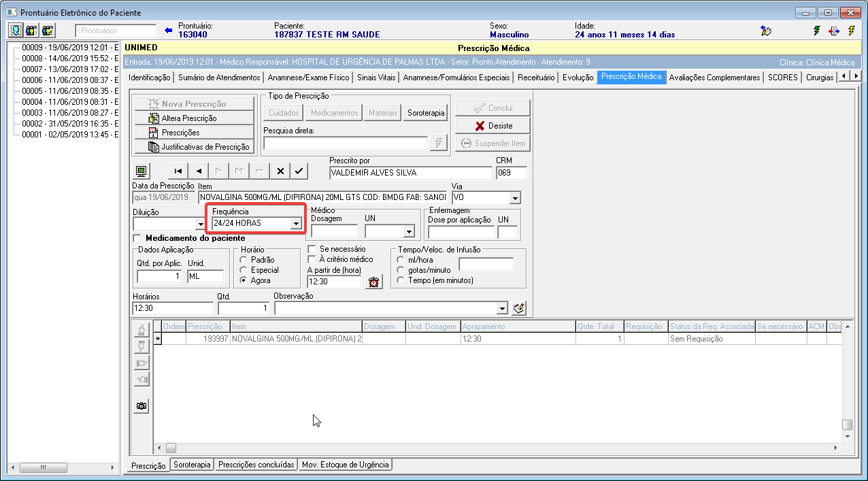Check À critério médico option
The height and width of the screenshot is (481, 868).
(x=312, y=259)
